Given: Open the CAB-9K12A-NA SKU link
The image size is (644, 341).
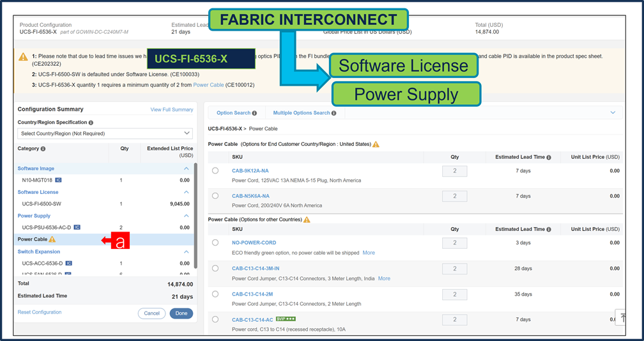Looking at the screenshot, I should click(250, 171).
